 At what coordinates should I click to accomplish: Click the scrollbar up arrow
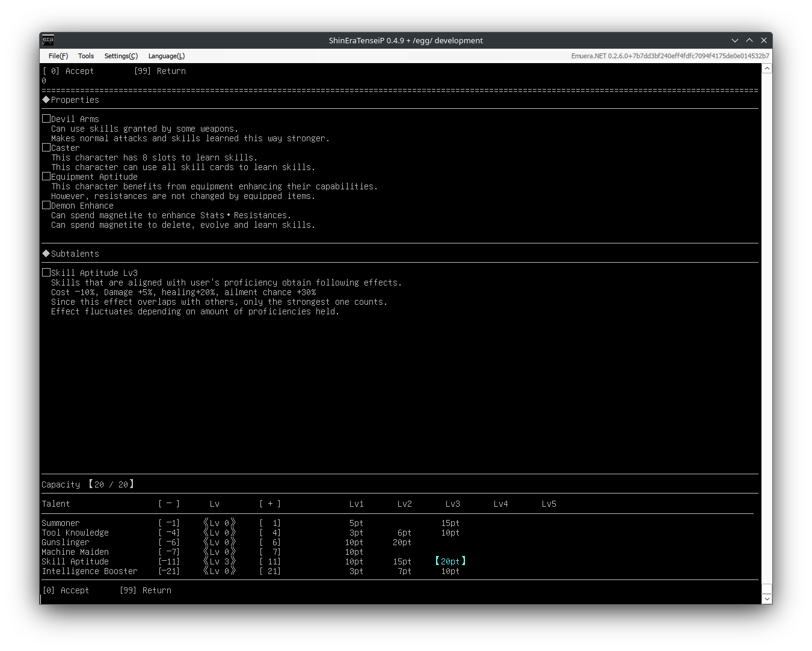coord(767,69)
